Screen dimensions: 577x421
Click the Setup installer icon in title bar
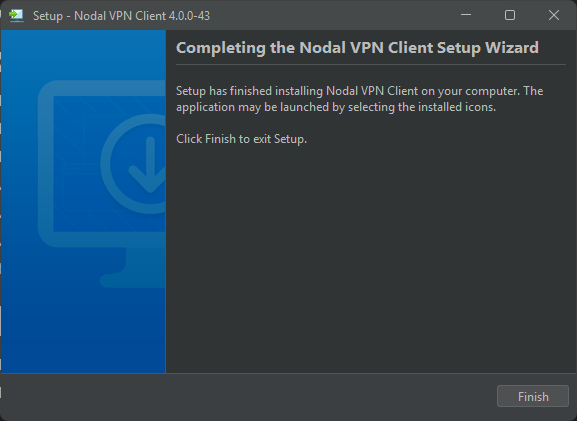click(x=16, y=15)
